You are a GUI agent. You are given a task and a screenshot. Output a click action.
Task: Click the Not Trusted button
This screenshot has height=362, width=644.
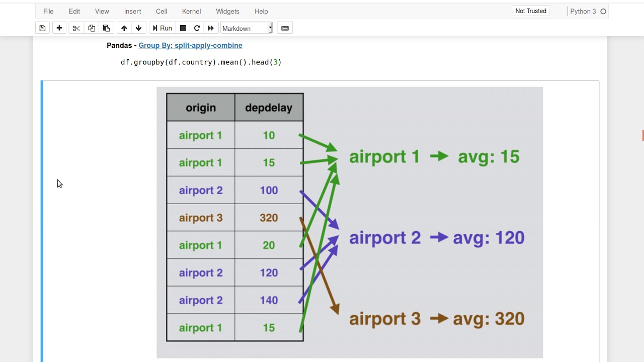click(531, 11)
